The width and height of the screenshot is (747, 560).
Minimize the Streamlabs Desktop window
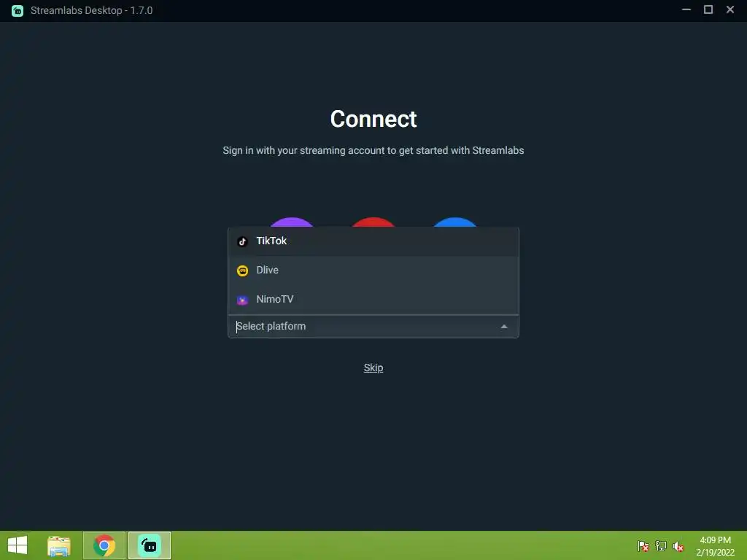click(x=686, y=9)
